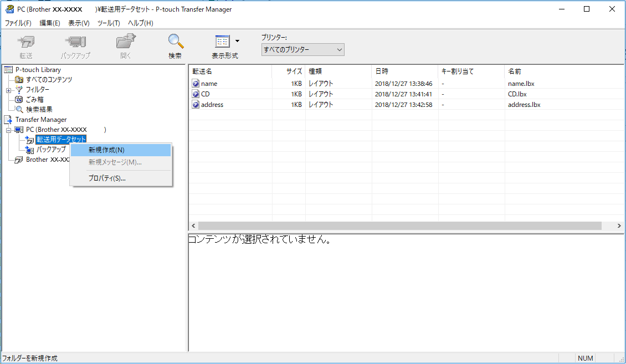Click the Backup (バックアップ) toolbar icon
Screen dimensions: 626x364
coord(75,42)
